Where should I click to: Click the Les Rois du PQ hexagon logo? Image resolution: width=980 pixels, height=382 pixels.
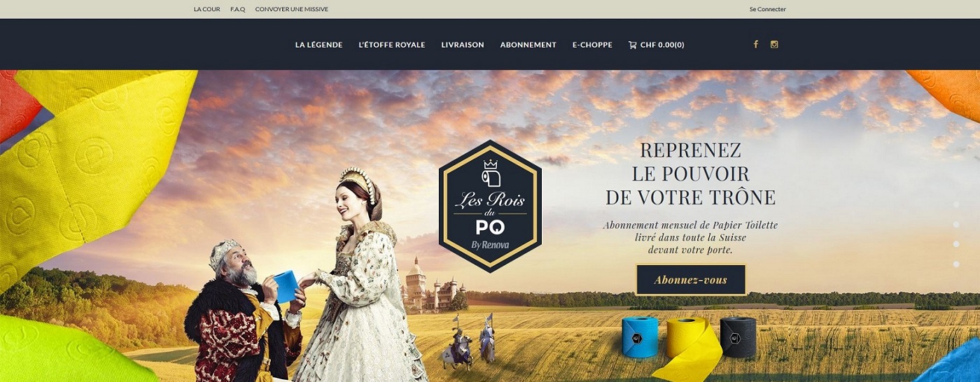coord(490,206)
